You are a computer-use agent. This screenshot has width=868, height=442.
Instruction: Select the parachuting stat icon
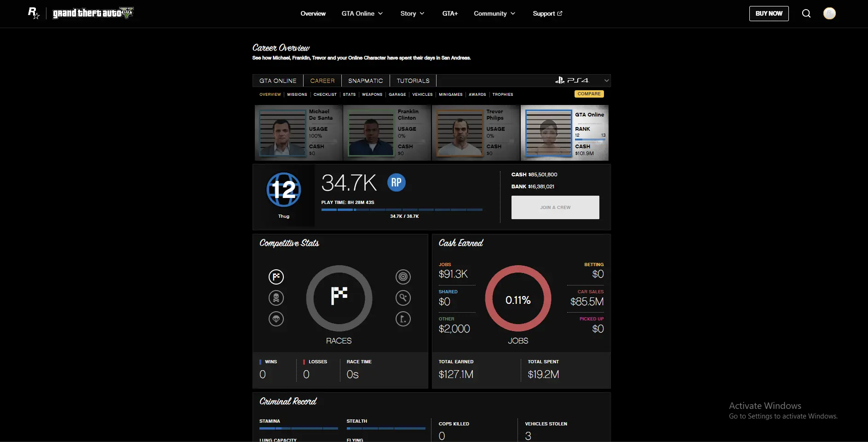pyautogui.click(x=276, y=319)
